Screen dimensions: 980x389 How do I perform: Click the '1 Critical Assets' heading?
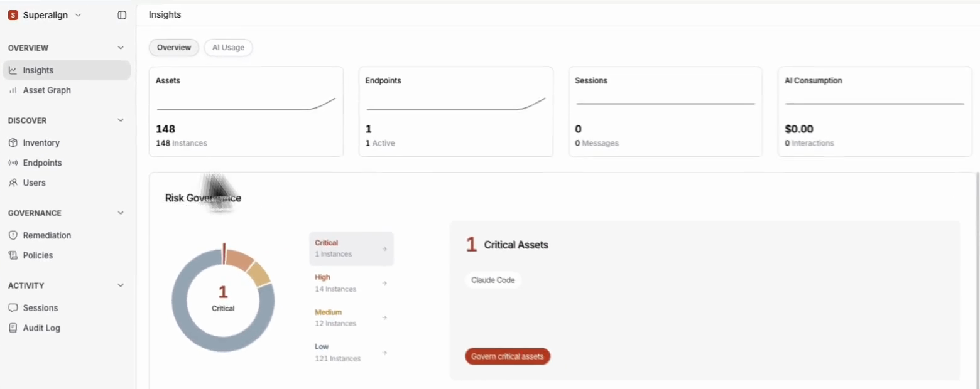[x=507, y=245]
